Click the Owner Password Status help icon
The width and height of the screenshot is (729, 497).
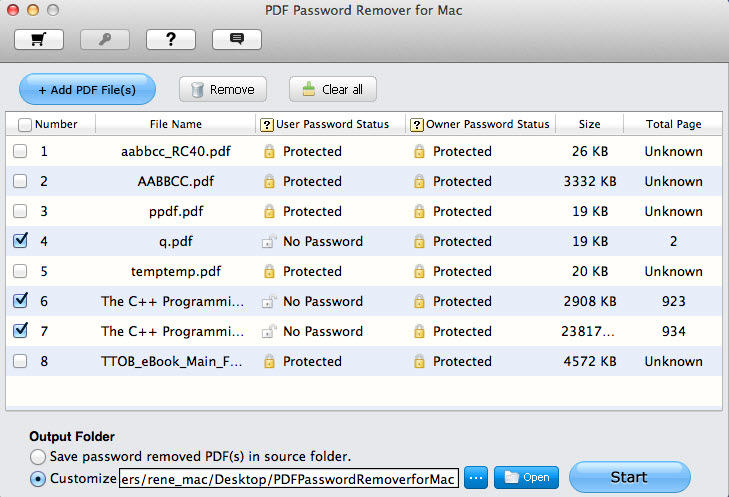(x=417, y=125)
